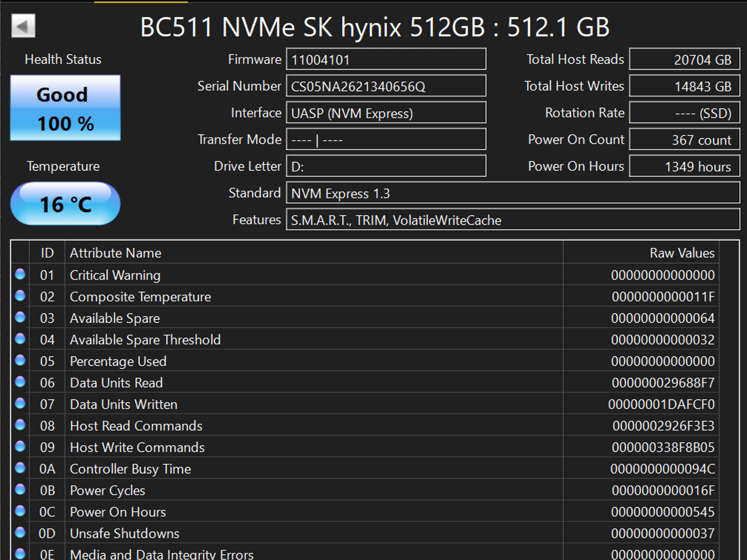
Task: Click the status dot for Critical Warning
Action: point(20,274)
